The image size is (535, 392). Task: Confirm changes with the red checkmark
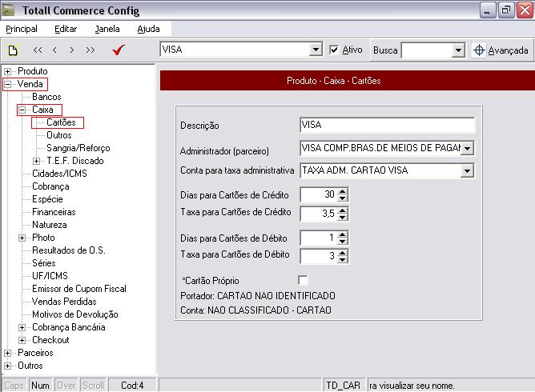[119, 50]
